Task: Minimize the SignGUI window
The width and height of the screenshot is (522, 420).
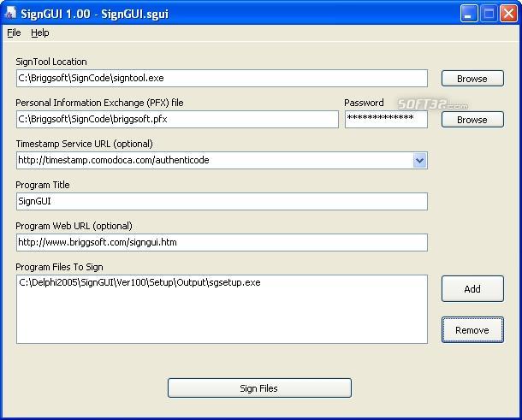Action: [468, 14]
